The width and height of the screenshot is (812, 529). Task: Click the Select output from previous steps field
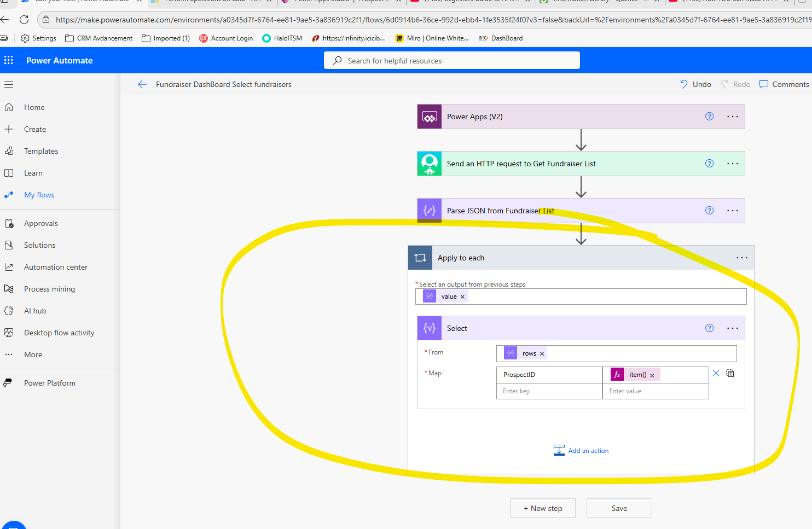(581, 297)
